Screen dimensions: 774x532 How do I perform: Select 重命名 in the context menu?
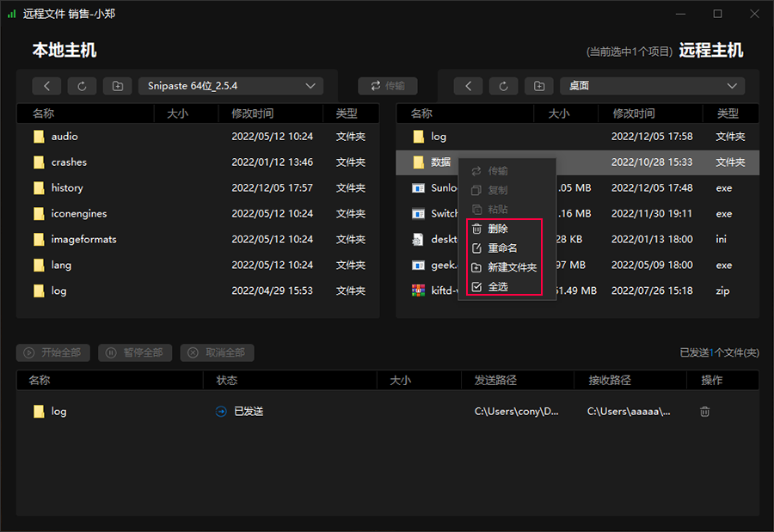pyautogui.click(x=502, y=248)
